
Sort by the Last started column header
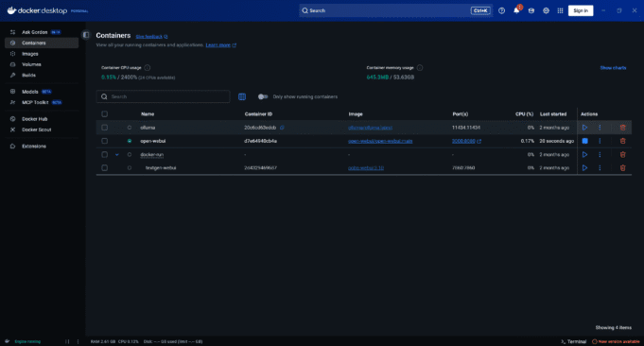(553, 114)
